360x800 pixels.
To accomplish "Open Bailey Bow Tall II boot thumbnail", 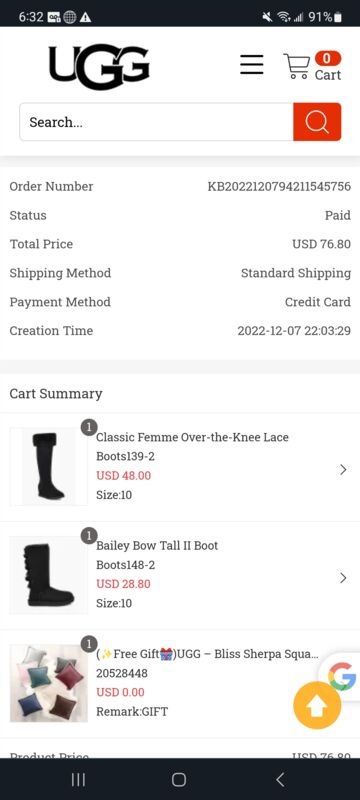I will tap(48, 575).
